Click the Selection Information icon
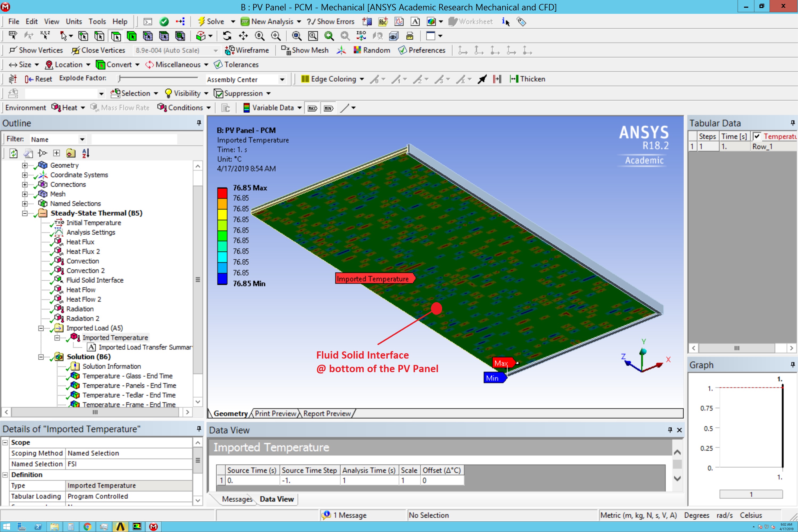Screen dimensions: 798x532 [x=506, y=22]
